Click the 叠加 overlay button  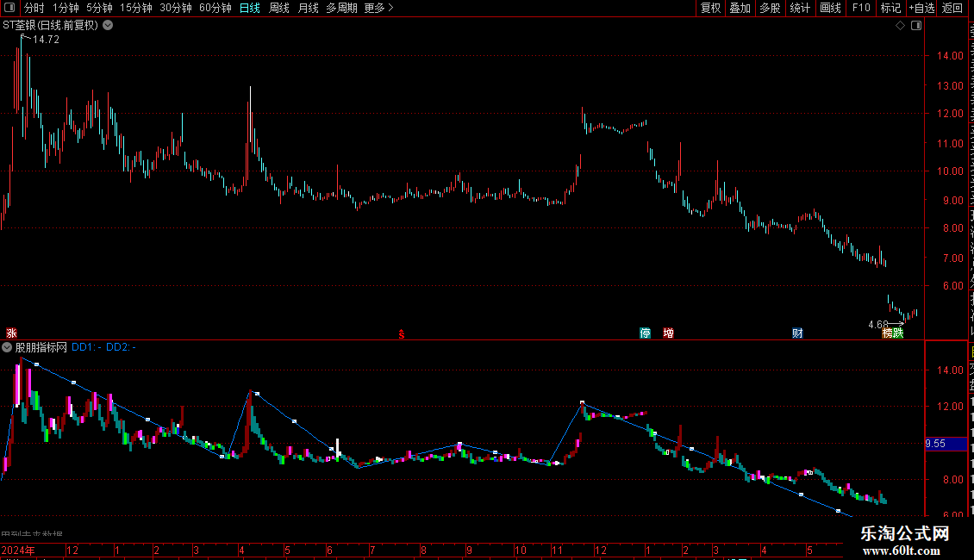pyautogui.click(x=740, y=8)
